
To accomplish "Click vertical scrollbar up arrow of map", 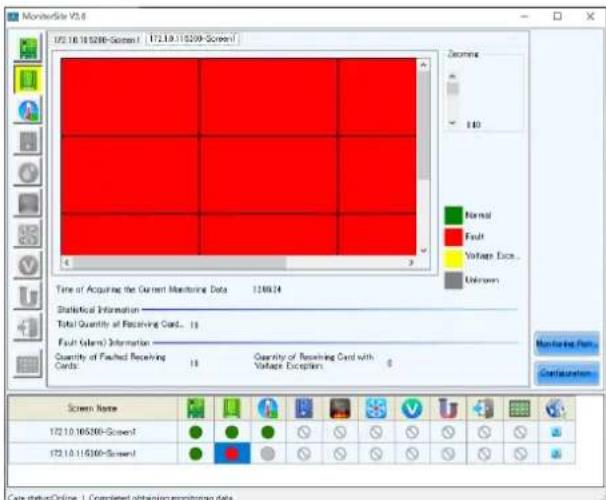I will point(424,65).
